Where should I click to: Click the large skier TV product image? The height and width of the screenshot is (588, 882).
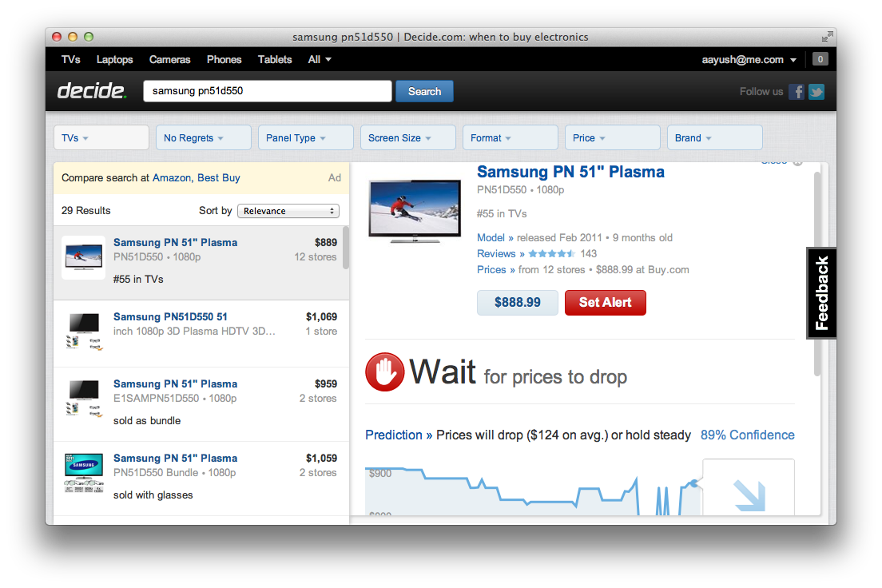coord(415,211)
